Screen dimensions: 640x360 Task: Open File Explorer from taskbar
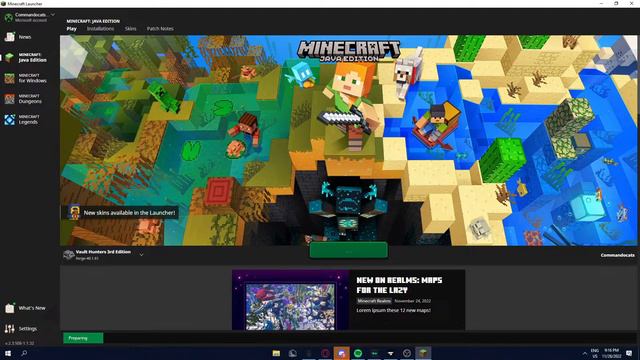click(x=276, y=353)
